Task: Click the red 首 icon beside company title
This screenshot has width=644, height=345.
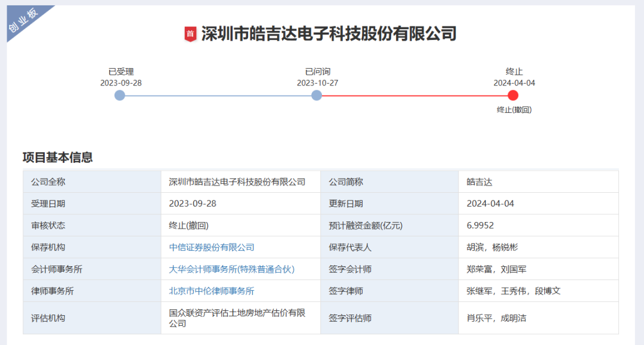Action: [190, 34]
